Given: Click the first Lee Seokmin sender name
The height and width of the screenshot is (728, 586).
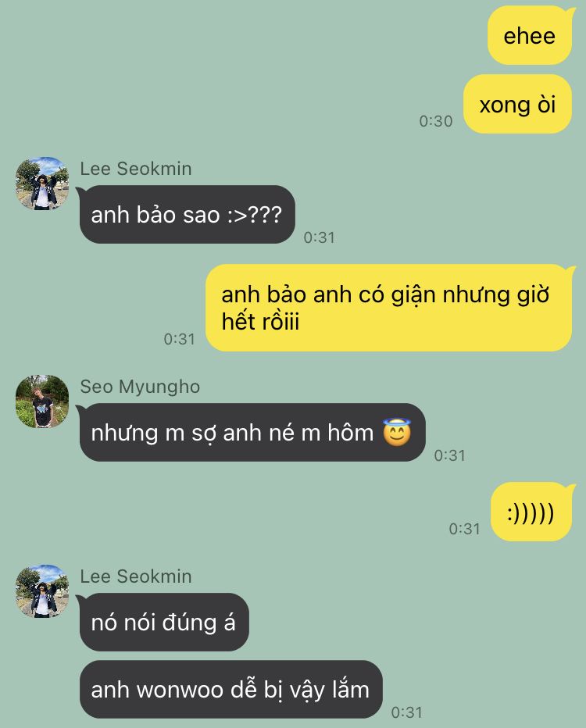Looking at the screenshot, I should click(136, 169).
